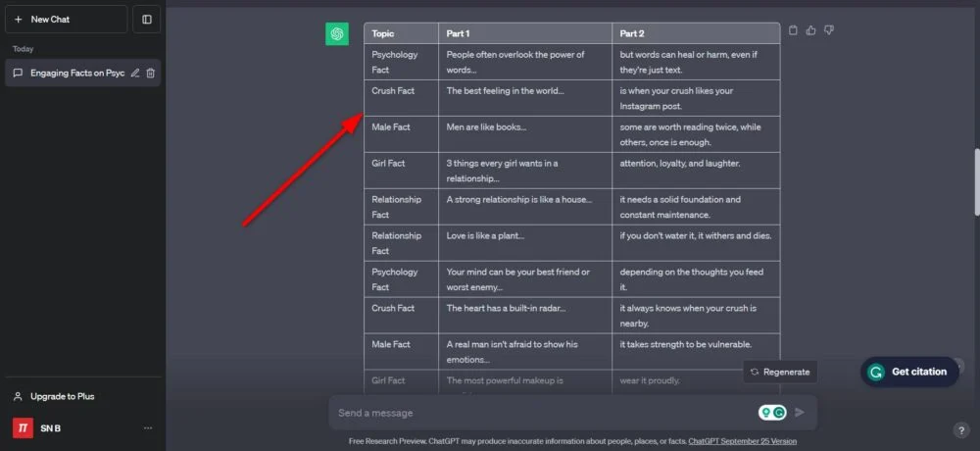The width and height of the screenshot is (980, 451).
Task: Toggle the sidebar collapse icon
Action: (147, 19)
